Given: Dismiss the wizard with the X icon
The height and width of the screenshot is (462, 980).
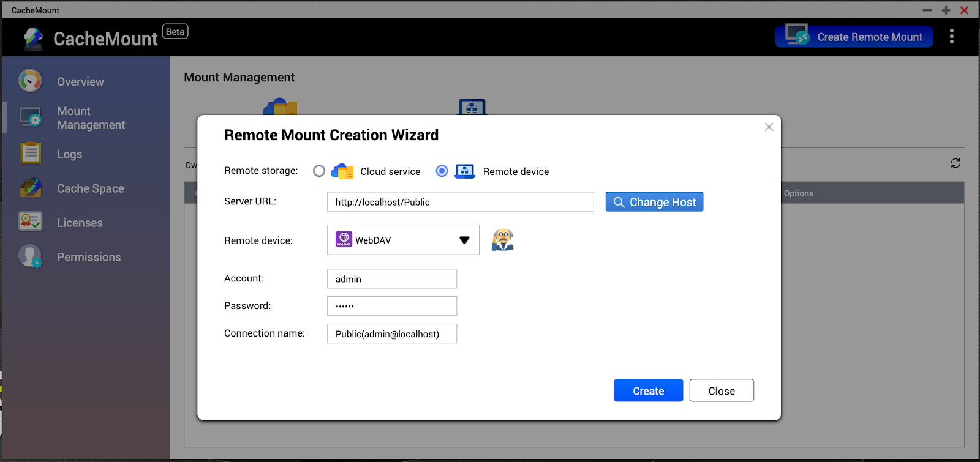Looking at the screenshot, I should click(769, 127).
